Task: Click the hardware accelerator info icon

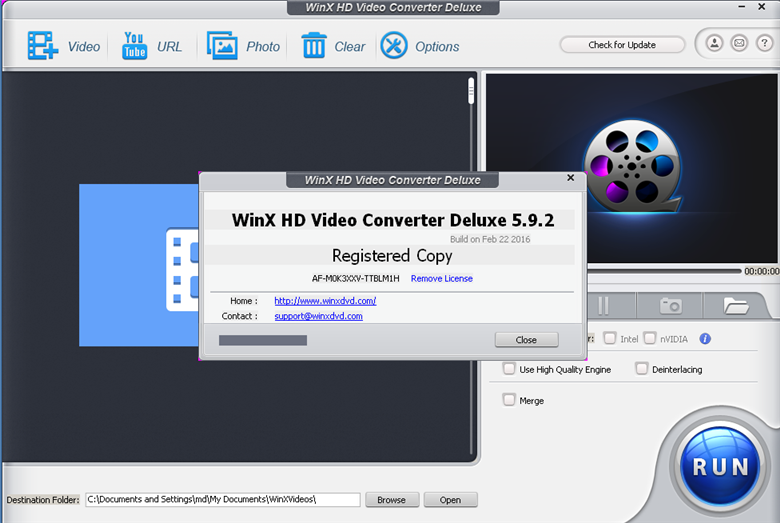Action: pyautogui.click(x=705, y=339)
